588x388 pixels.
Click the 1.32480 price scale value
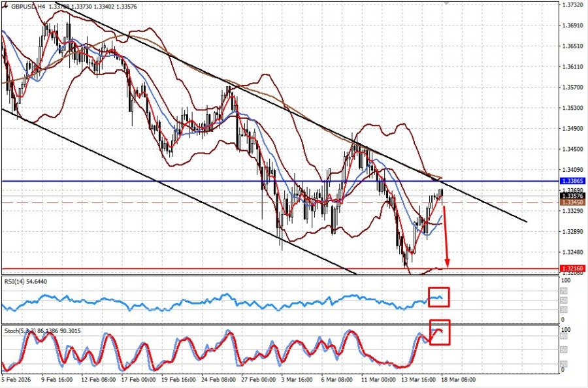[574, 252]
